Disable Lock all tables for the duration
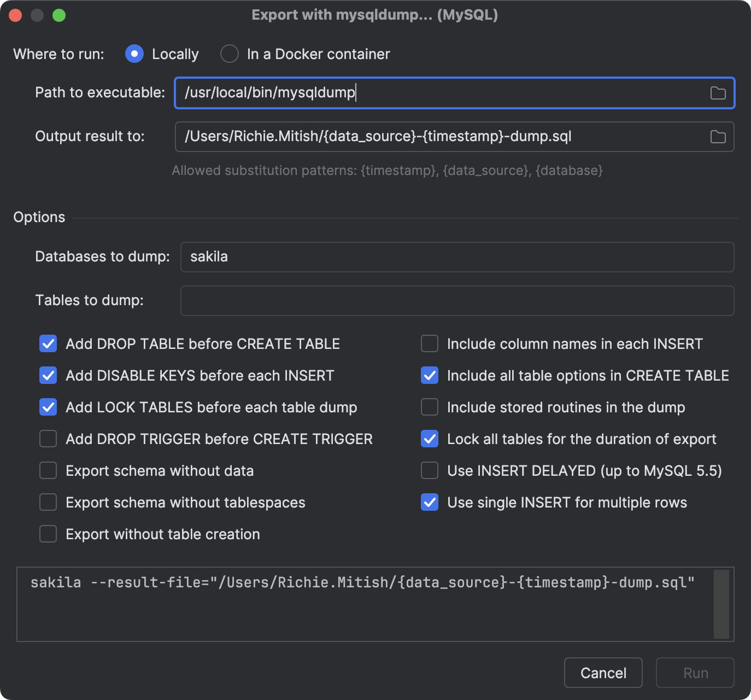This screenshot has height=700, width=751. [429, 439]
